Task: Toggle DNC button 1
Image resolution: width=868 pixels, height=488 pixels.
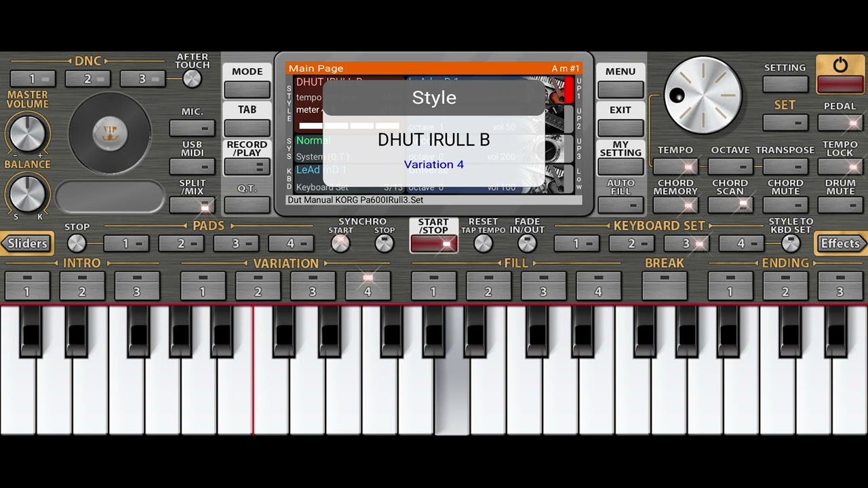Action: (x=33, y=79)
